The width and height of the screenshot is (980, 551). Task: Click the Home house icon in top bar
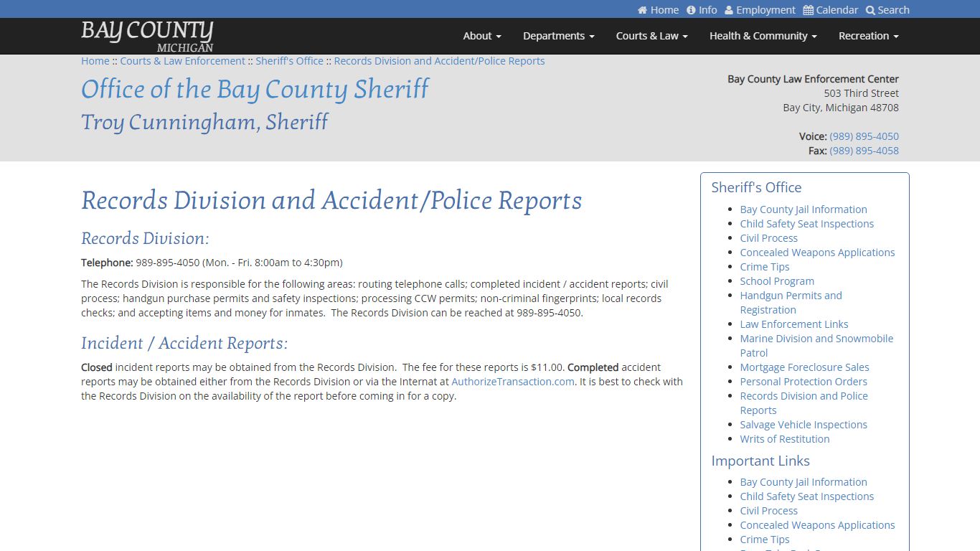(x=642, y=10)
